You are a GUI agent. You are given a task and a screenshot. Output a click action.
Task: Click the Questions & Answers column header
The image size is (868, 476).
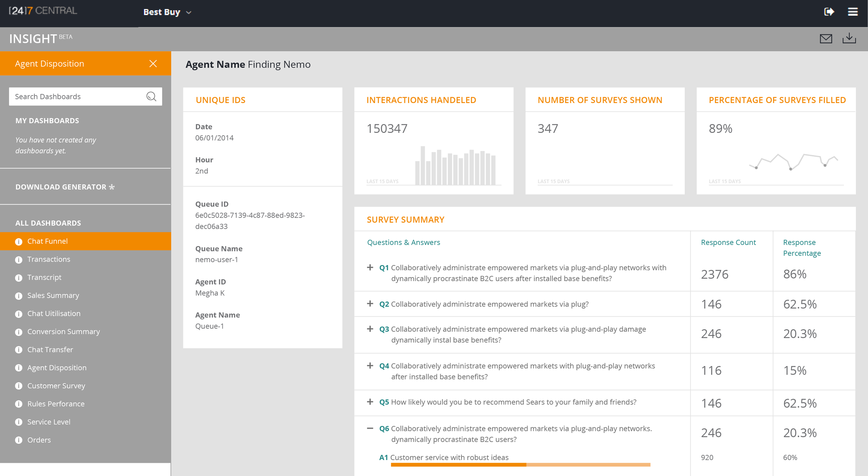(403, 242)
